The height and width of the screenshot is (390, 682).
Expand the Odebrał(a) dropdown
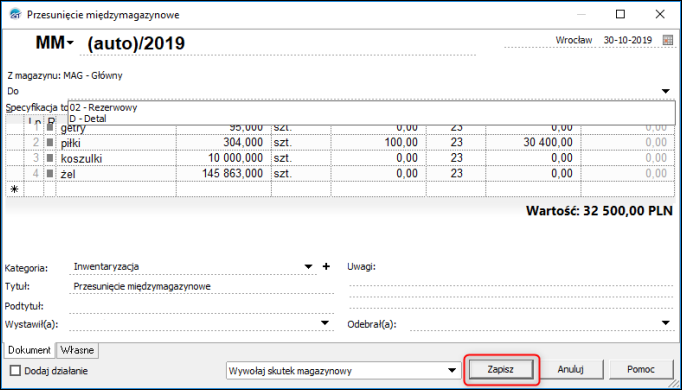pos(666,323)
